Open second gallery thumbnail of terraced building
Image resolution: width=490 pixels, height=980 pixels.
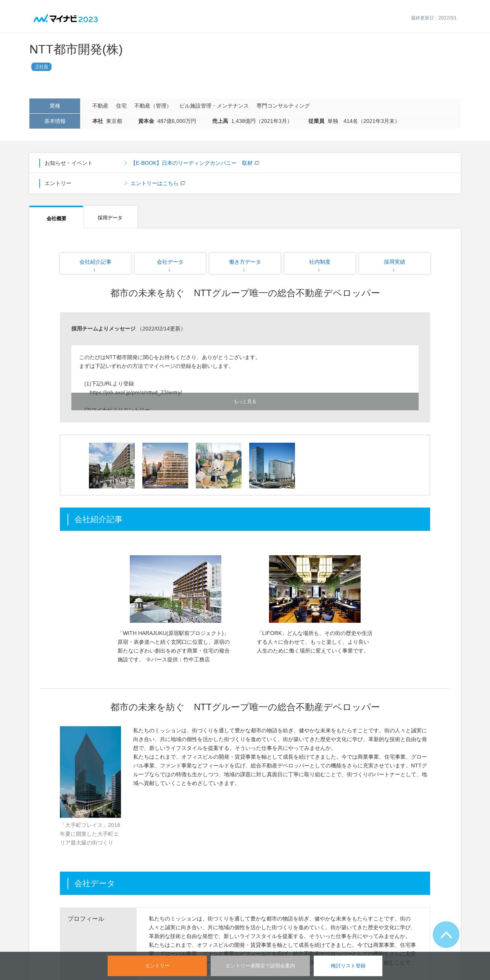click(x=165, y=466)
